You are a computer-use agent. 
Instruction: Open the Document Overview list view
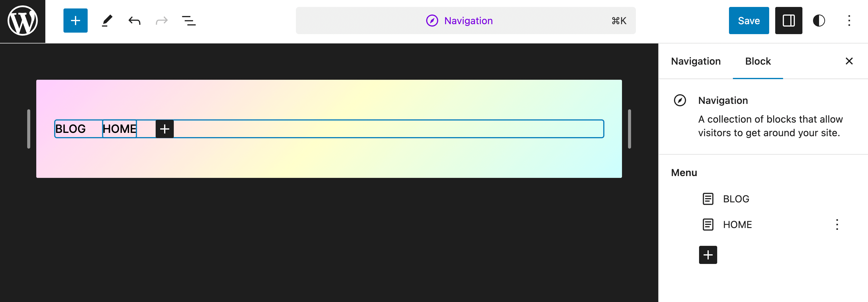189,21
